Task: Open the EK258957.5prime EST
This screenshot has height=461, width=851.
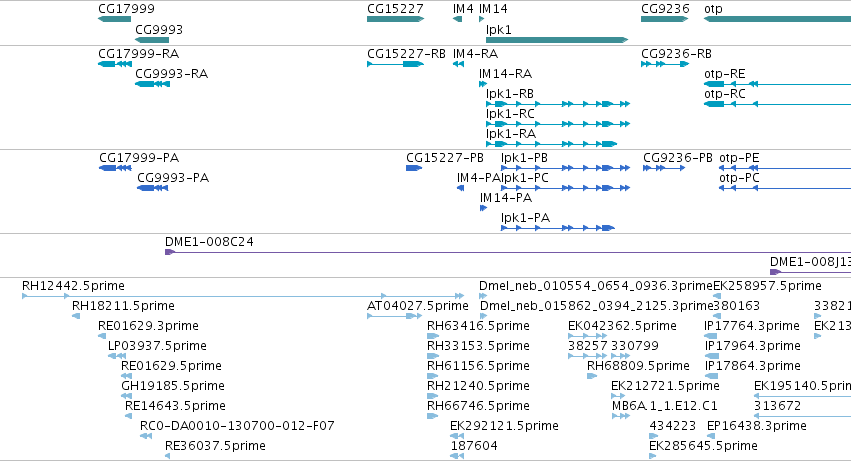Action: click(717, 296)
